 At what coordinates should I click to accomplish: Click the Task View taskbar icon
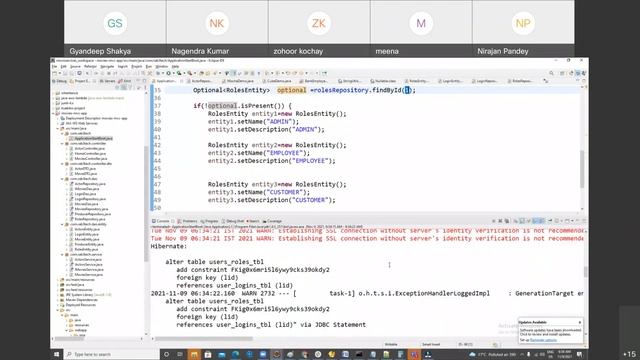coord(180,354)
